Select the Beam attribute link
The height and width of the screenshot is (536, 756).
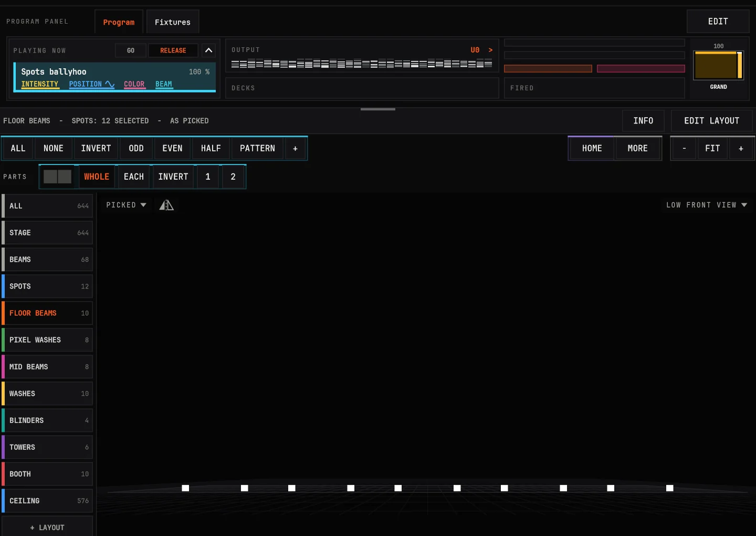[x=164, y=84]
